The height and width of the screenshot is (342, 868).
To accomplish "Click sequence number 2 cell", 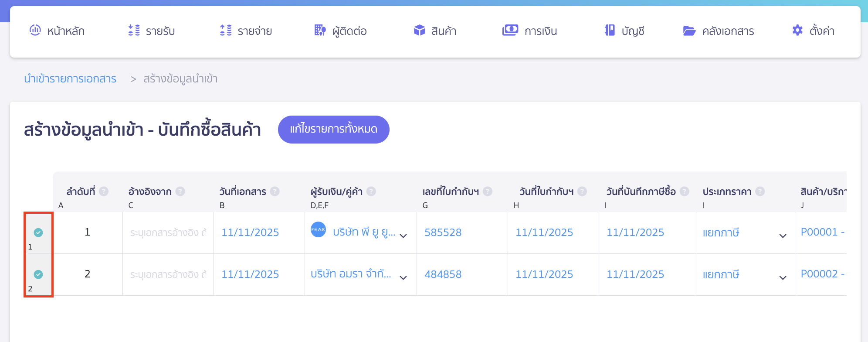I will (x=88, y=274).
